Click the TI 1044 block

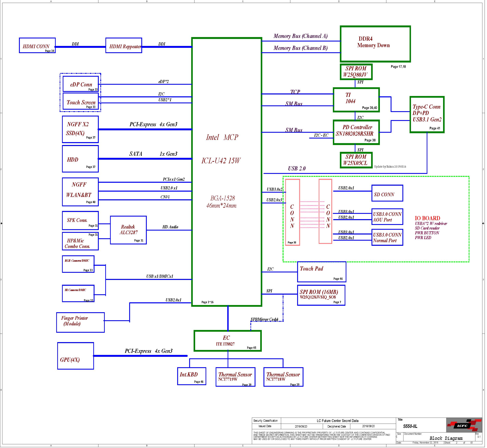356,100
